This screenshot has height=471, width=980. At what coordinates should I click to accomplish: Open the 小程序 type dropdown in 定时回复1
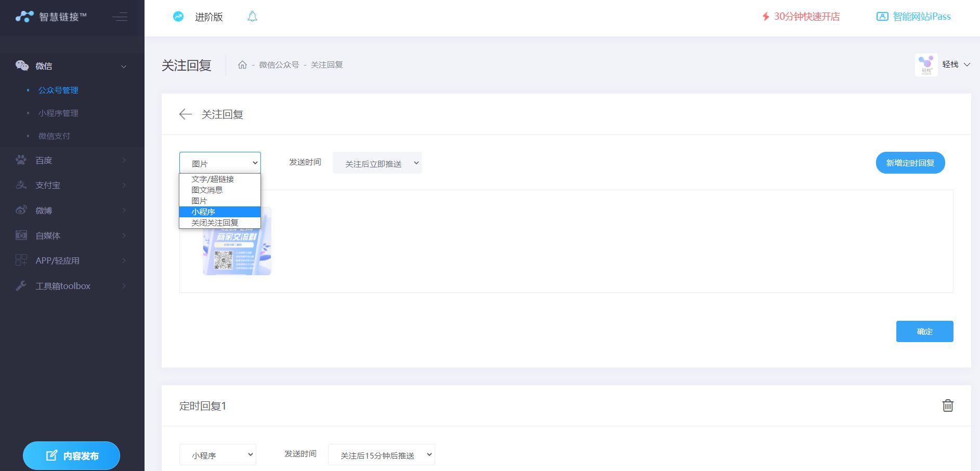218,455
